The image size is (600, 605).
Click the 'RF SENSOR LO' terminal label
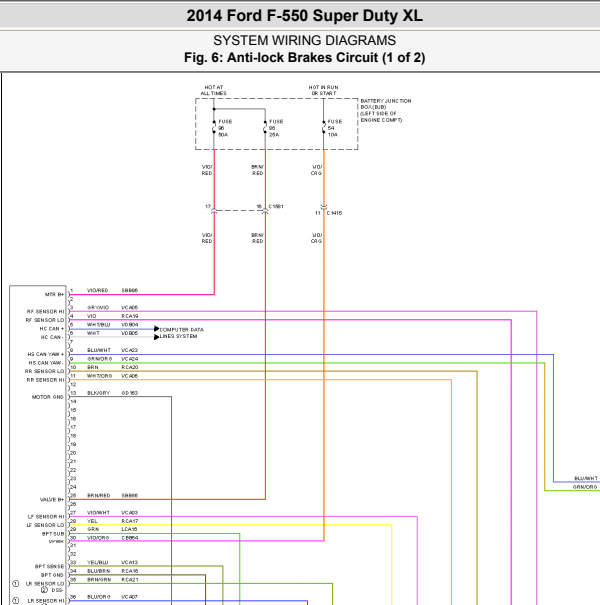(x=45, y=320)
